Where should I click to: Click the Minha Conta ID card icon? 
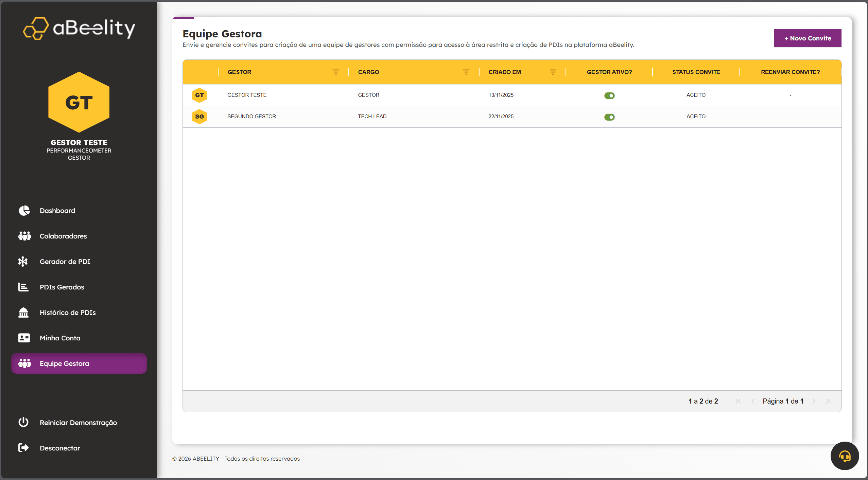tap(24, 338)
